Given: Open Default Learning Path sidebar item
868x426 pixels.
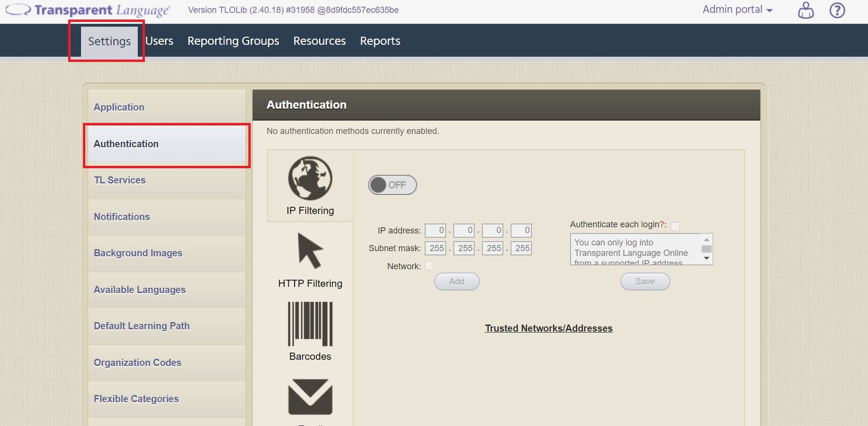Looking at the screenshot, I should tap(167, 326).
